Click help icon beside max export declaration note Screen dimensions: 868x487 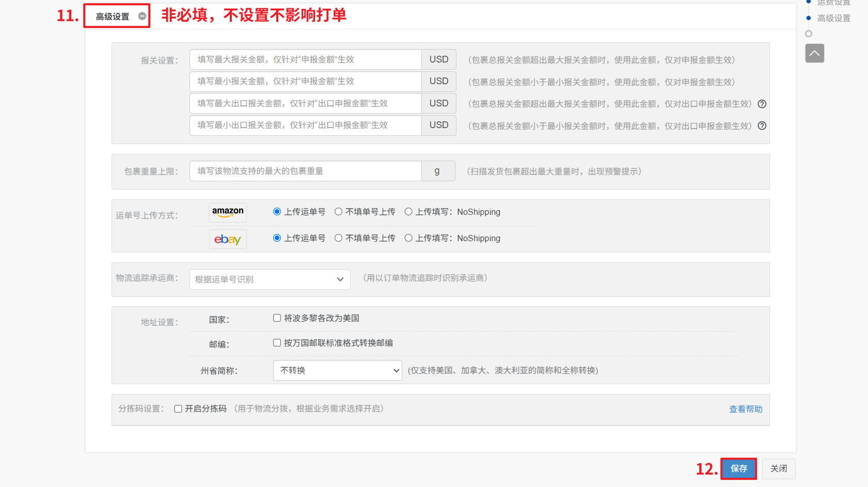coord(762,104)
